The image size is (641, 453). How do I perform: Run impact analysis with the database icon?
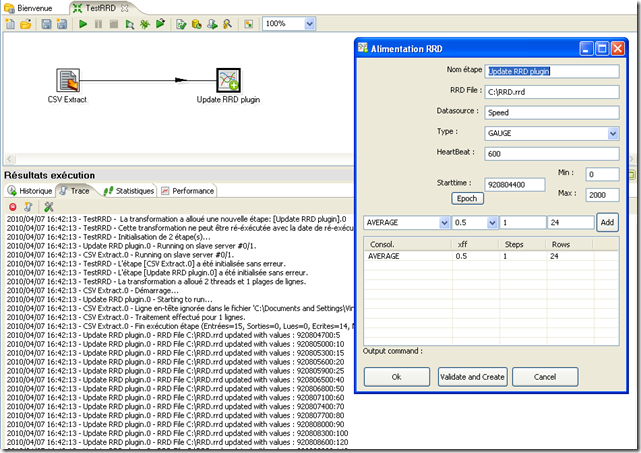click(197, 24)
